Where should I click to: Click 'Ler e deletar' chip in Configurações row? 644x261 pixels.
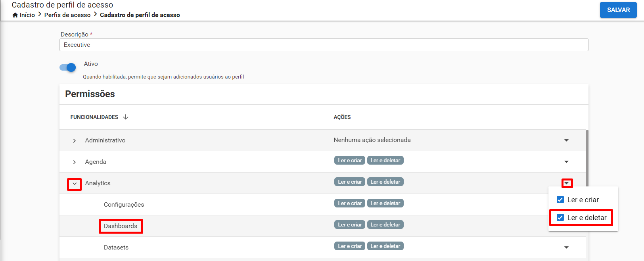coord(385,203)
